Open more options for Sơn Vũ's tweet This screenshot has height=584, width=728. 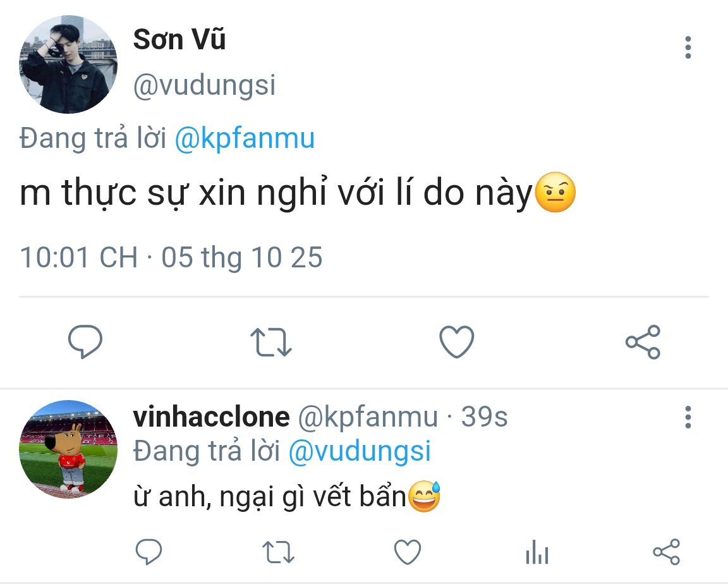point(688,48)
